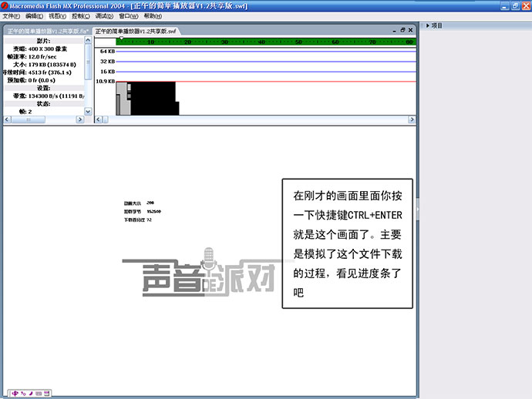Click the Flash application icon in the title bar
This screenshot has height=399, width=532.
[5, 5]
